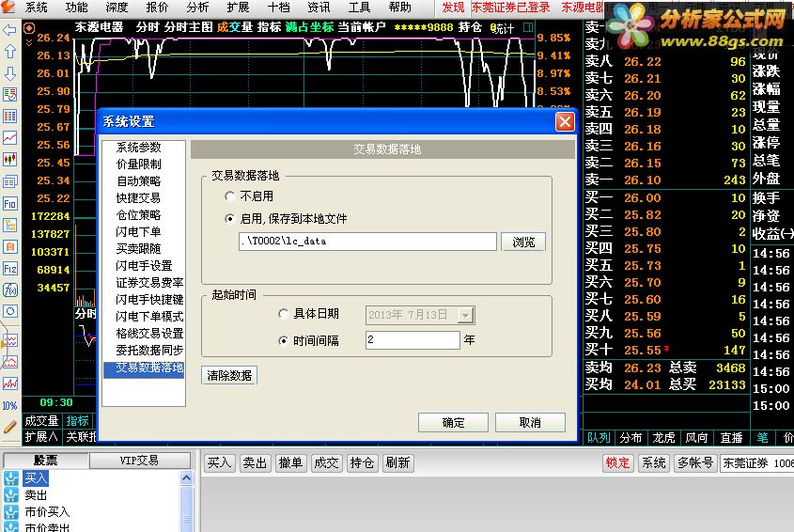
Task: Open the trend line chart sidebar icon
Action: [9, 137]
